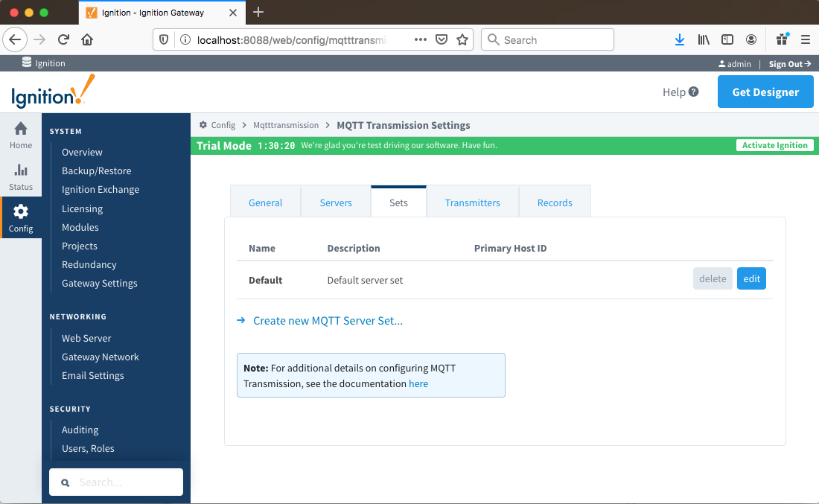
Task: Go back to the previous page
Action: [15, 39]
